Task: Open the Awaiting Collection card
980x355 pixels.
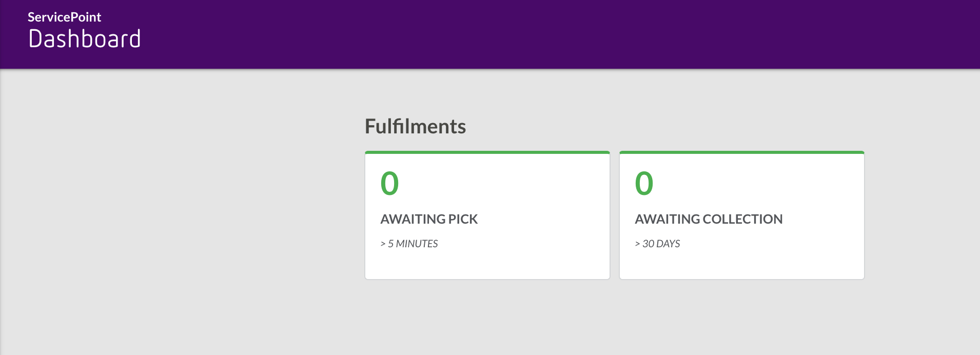Action: click(741, 215)
